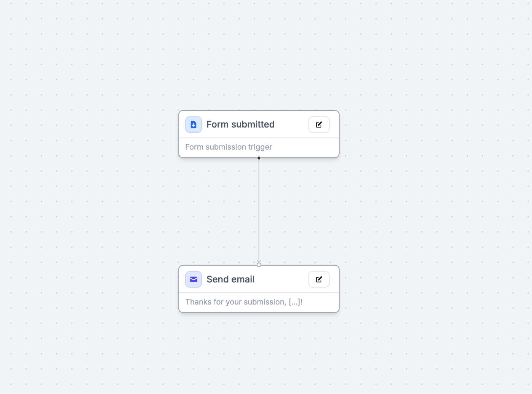
Task: Open the Form submitted node's edit pencil
Action: (319, 124)
